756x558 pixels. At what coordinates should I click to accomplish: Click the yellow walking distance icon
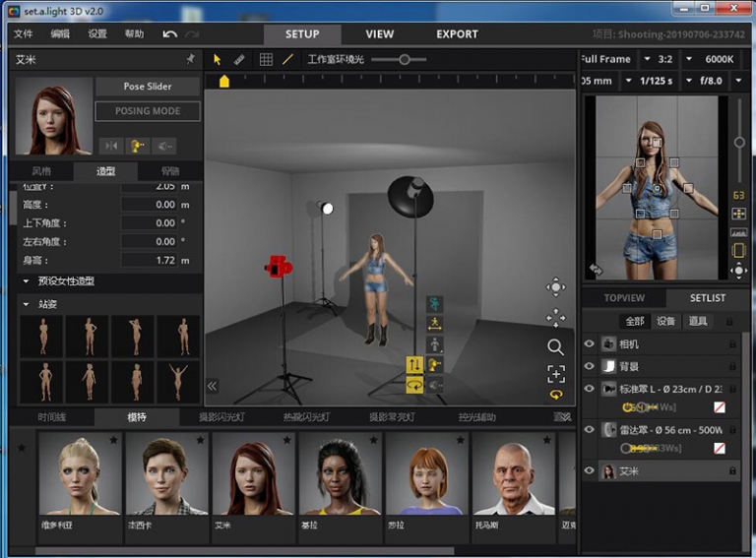pos(435,324)
